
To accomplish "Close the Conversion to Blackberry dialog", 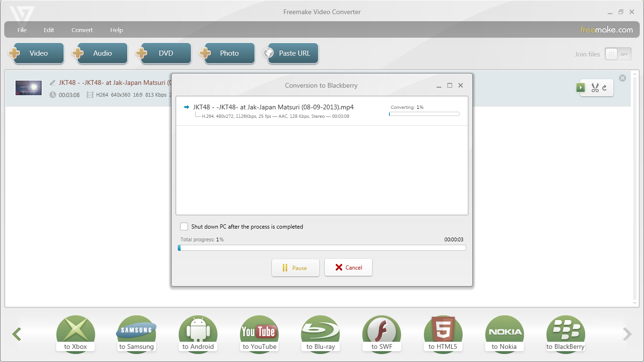I will 461,85.
